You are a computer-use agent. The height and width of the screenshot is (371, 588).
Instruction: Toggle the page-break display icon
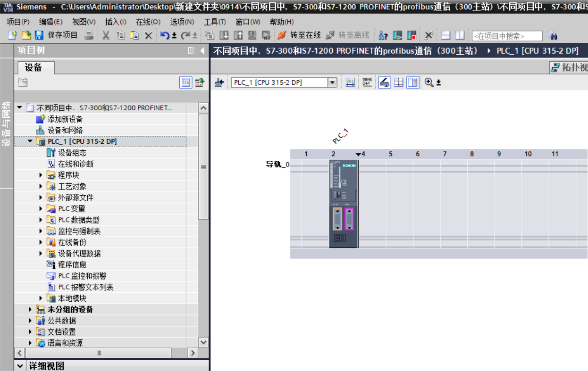pos(399,82)
